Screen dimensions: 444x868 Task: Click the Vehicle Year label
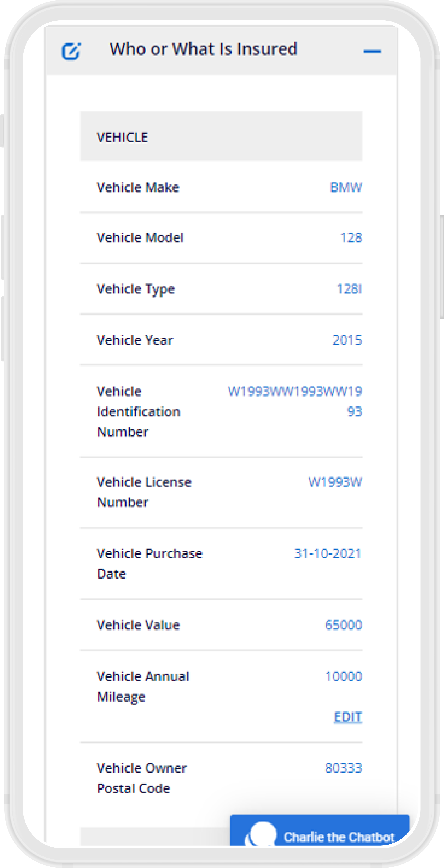click(135, 340)
